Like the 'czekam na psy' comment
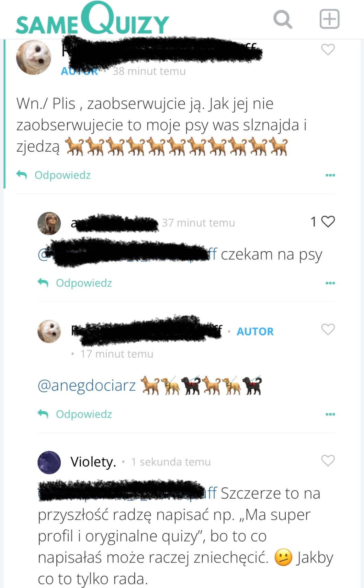 click(x=328, y=221)
